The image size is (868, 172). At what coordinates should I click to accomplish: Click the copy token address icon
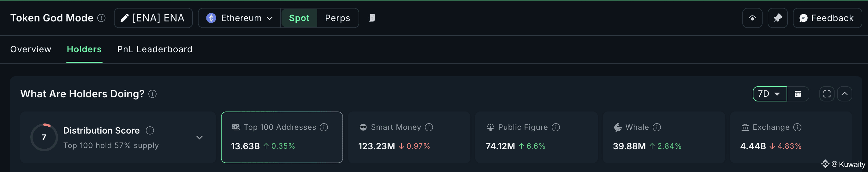point(372,18)
